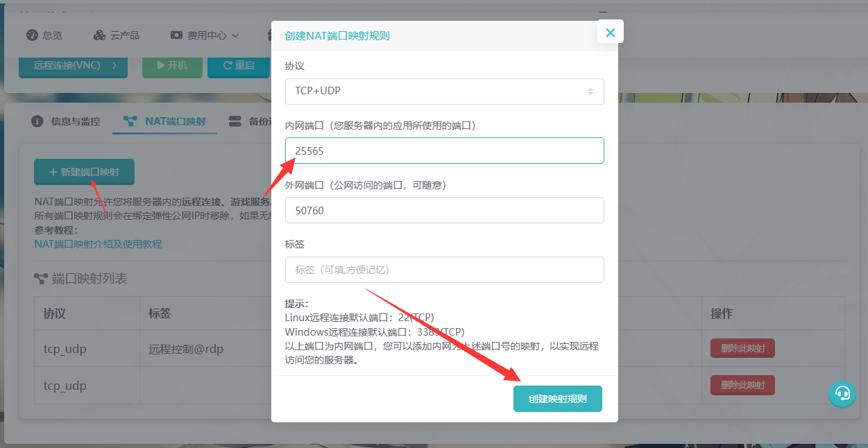Delete the 远程控制@rdp mapping row
The image size is (868, 448).
point(742,348)
